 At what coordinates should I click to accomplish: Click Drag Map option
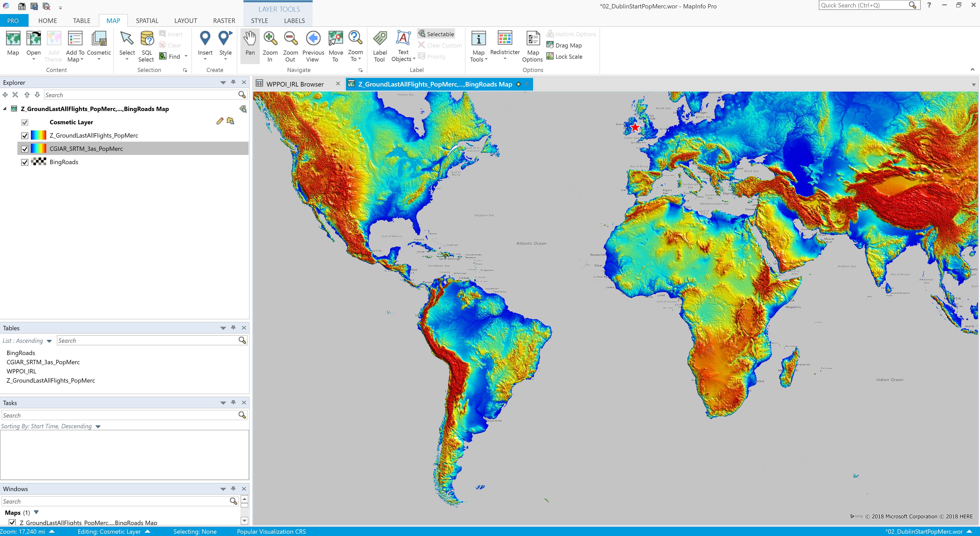coord(564,45)
